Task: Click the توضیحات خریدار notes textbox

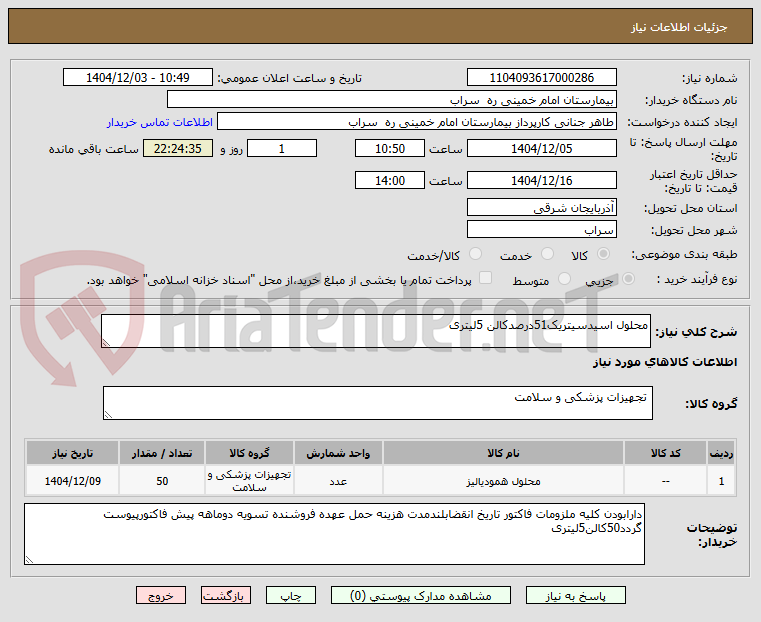Action: 334,534
